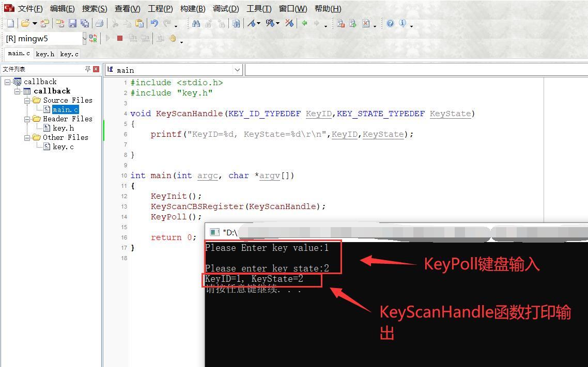
Task: Click the green back navigation arrow
Action: coord(304,23)
